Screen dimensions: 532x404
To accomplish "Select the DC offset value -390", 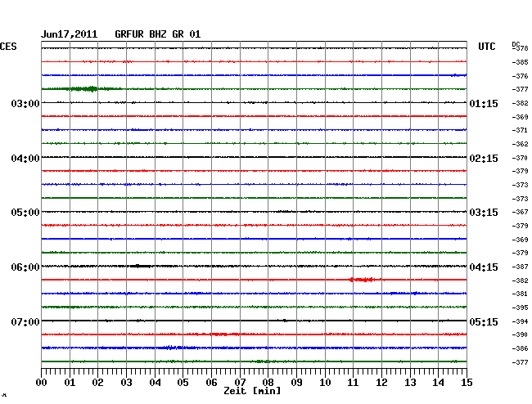I will coord(520,334).
